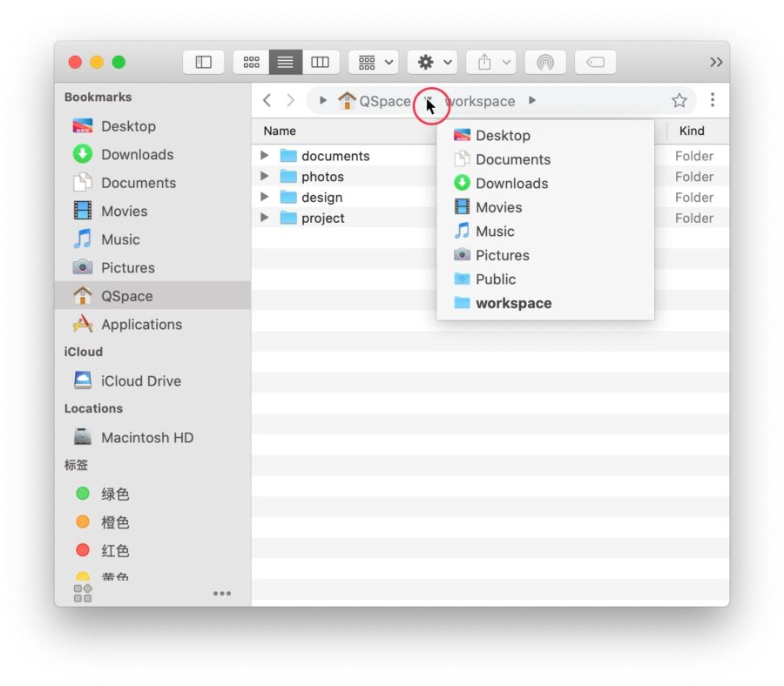784x686 pixels.
Task: Choose Public from the path popup menu
Action: [497, 279]
